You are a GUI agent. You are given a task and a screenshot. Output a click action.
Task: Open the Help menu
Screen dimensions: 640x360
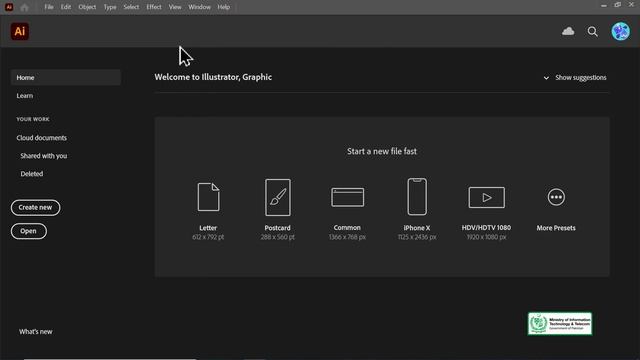[x=224, y=7]
